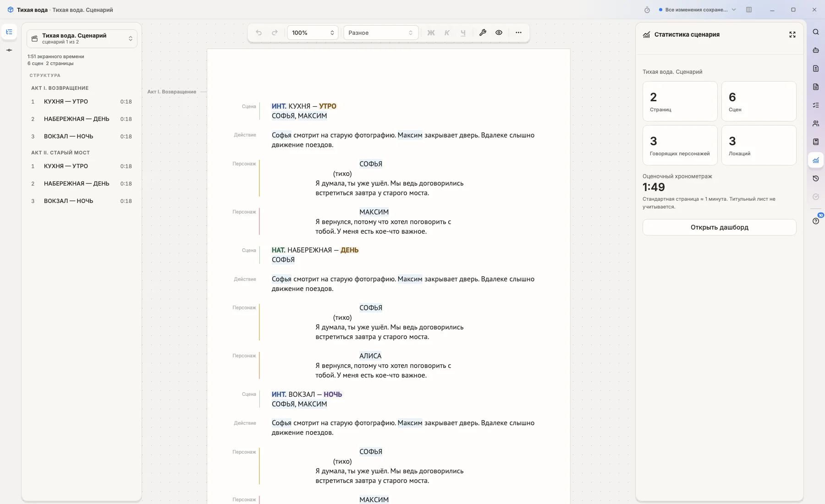Open the Тихая вода. Сценарий script selector
This screenshot has height=504, width=825.
(x=82, y=38)
